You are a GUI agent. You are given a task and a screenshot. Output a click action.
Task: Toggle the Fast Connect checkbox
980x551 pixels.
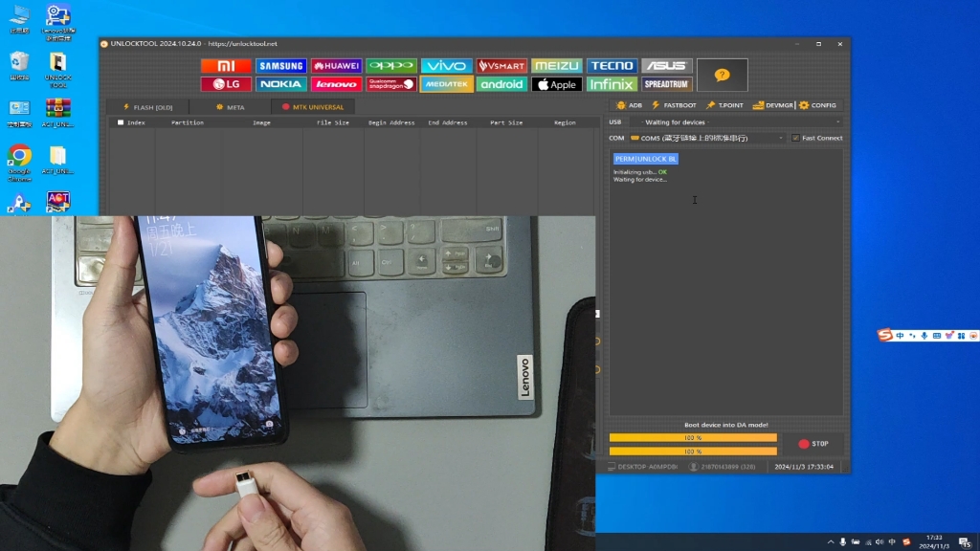tap(795, 138)
